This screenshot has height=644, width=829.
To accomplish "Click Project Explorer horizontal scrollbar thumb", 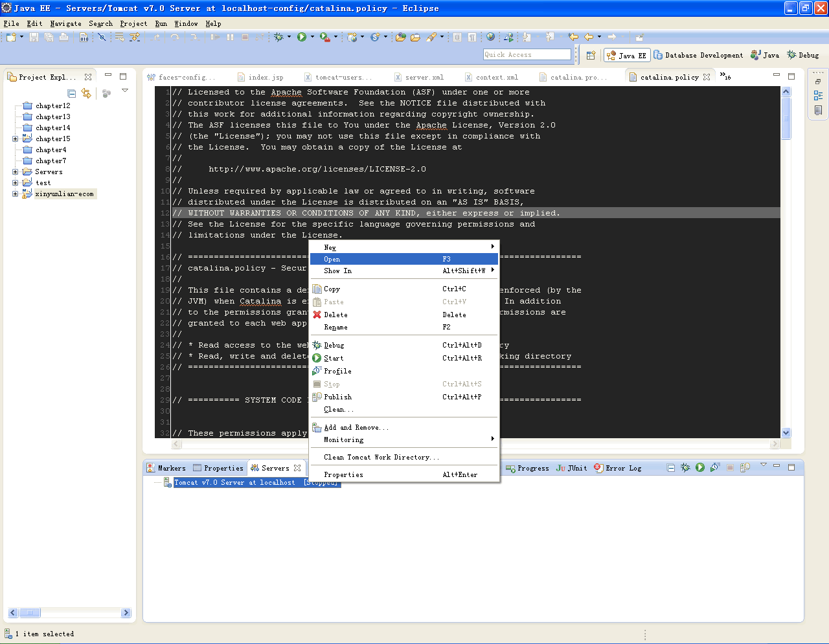I will click(x=30, y=612).
